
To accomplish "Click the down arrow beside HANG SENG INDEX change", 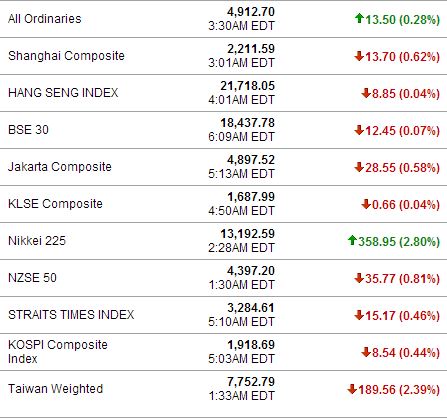I will 366,93.
